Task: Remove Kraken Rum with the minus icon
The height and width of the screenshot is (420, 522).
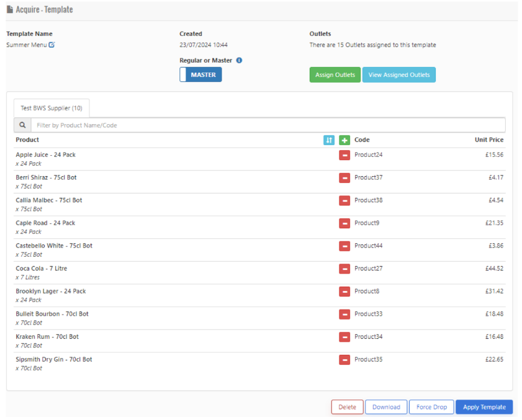Action: point(344,337)
